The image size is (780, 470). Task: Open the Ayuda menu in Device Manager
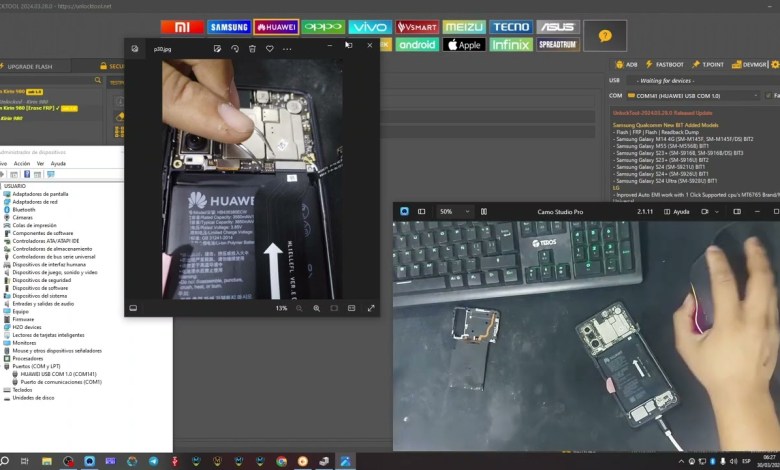pyautogui.click(x=59, y=163)
